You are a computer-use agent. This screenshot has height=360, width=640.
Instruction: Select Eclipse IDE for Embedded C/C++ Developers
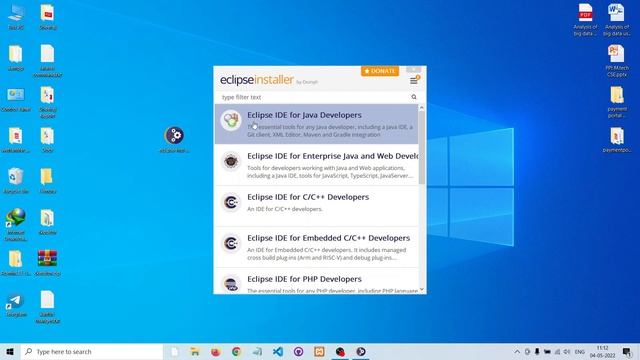point(316,247)
